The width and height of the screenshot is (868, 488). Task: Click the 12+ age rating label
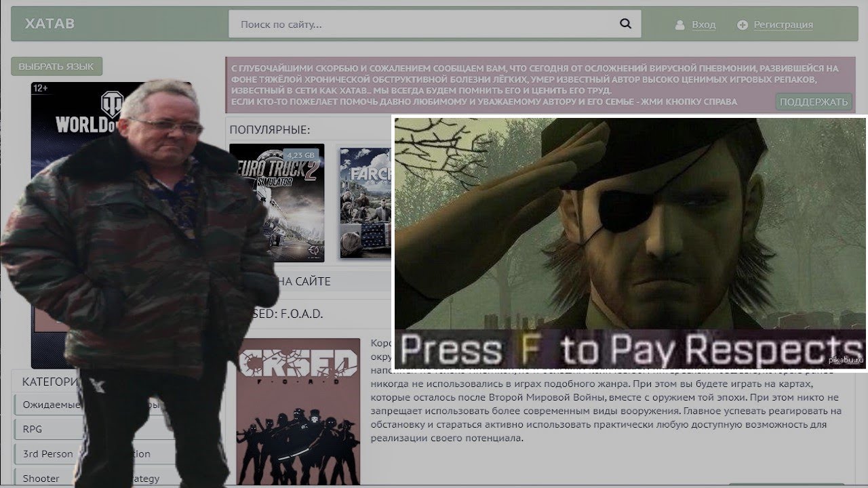41,88
